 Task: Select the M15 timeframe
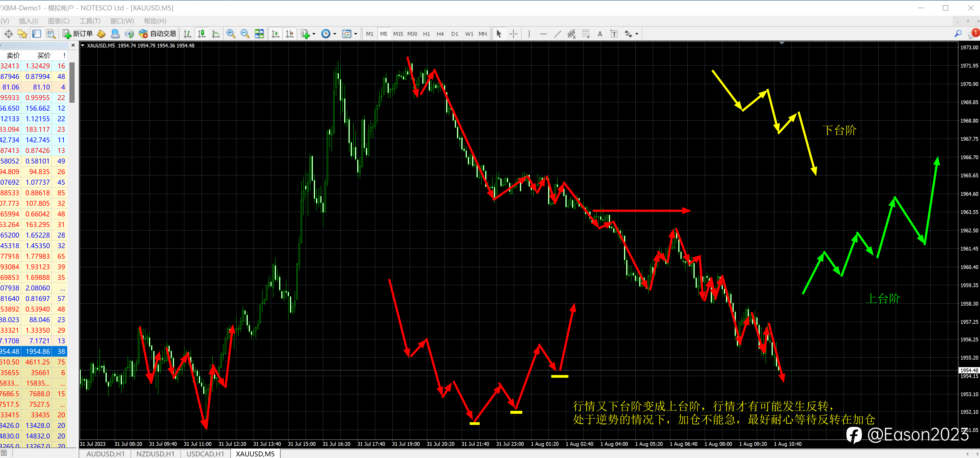[x=398, y=34]
